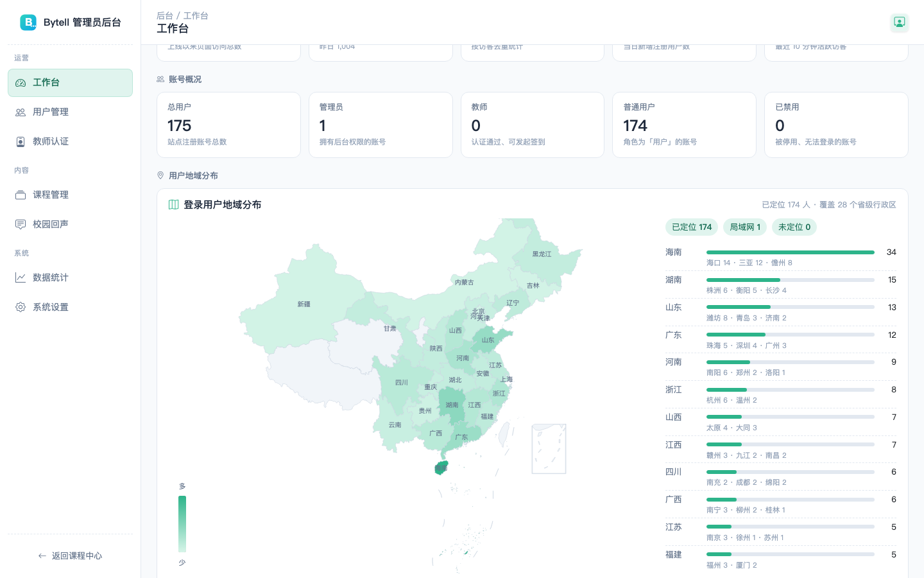Viewport: 924px width, 578px height.
Task: Open 系统设置 menu item
Action: point(71,308)
